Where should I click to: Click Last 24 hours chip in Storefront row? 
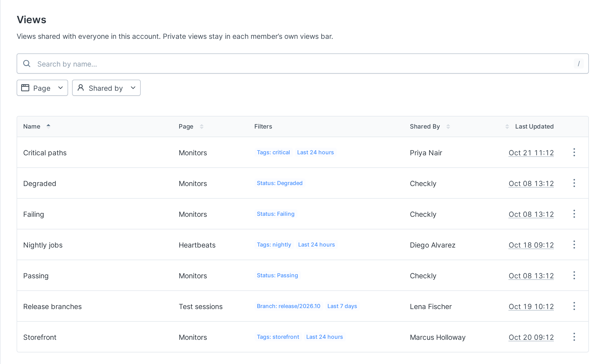click(x=324, y=337)
